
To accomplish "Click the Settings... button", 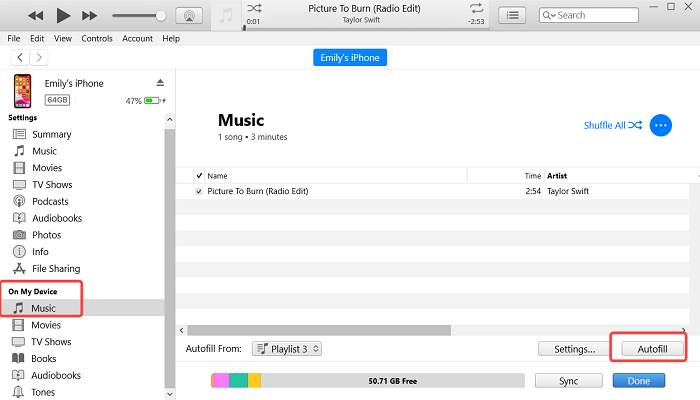I will tap(575, 349).
